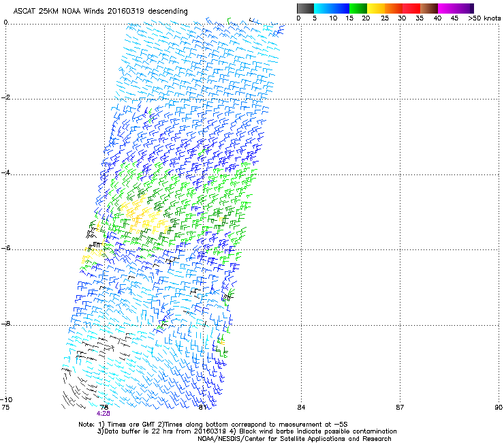Click the longitude label '75'
Viewport: 504px width, 443px height.
[x=5, y=408]
